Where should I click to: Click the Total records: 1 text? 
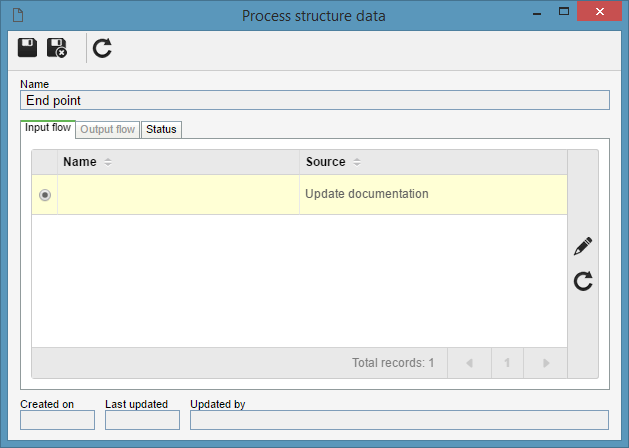coord(393,363)
